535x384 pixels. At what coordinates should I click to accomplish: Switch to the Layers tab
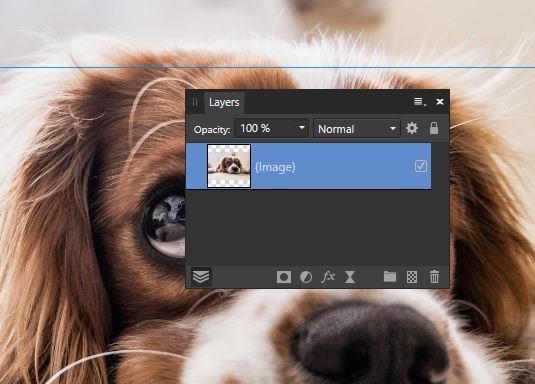(224, 102)
